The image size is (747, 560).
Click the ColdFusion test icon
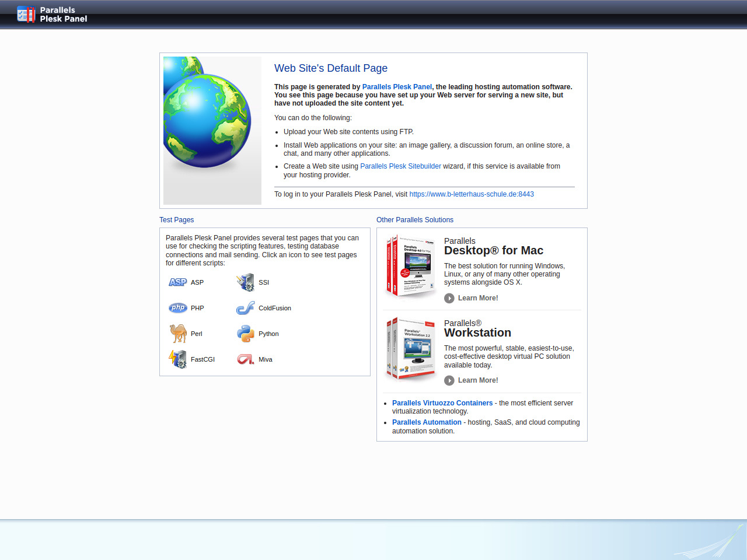pyautogui.click(x=245, y=308)
